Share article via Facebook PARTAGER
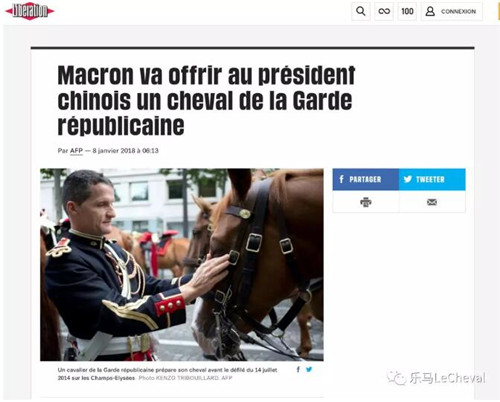 click(x=366, y=179)
